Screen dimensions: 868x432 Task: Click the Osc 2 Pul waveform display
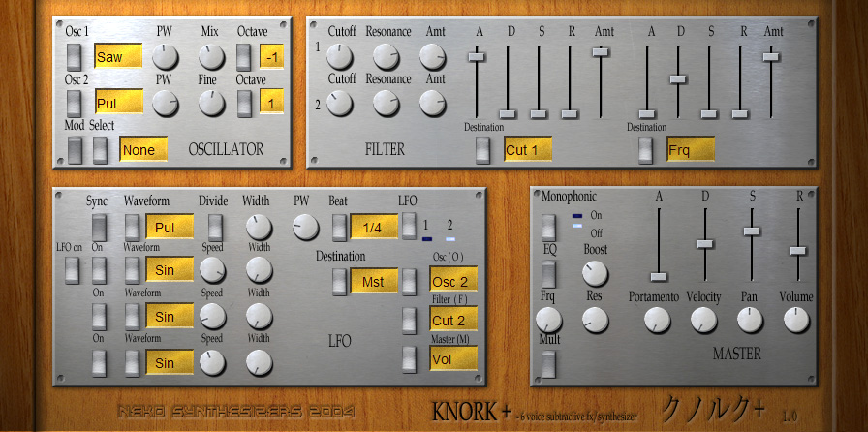pyautogui.click(x=119, y=102)
